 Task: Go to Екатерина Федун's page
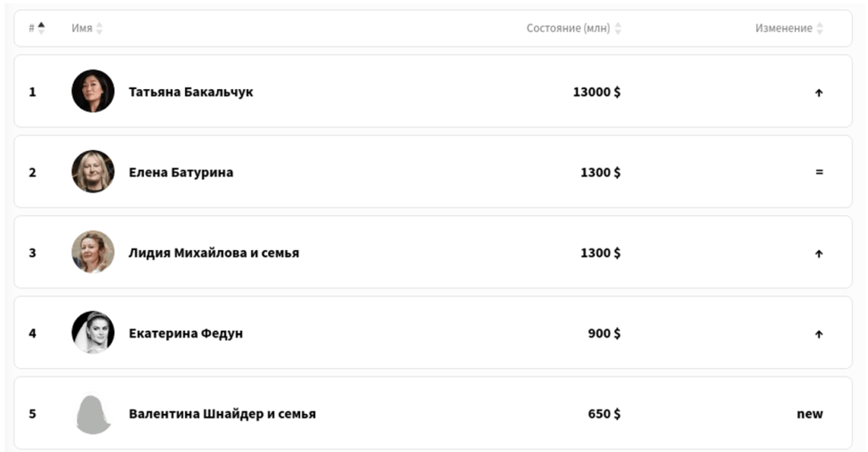click(186, 333)
